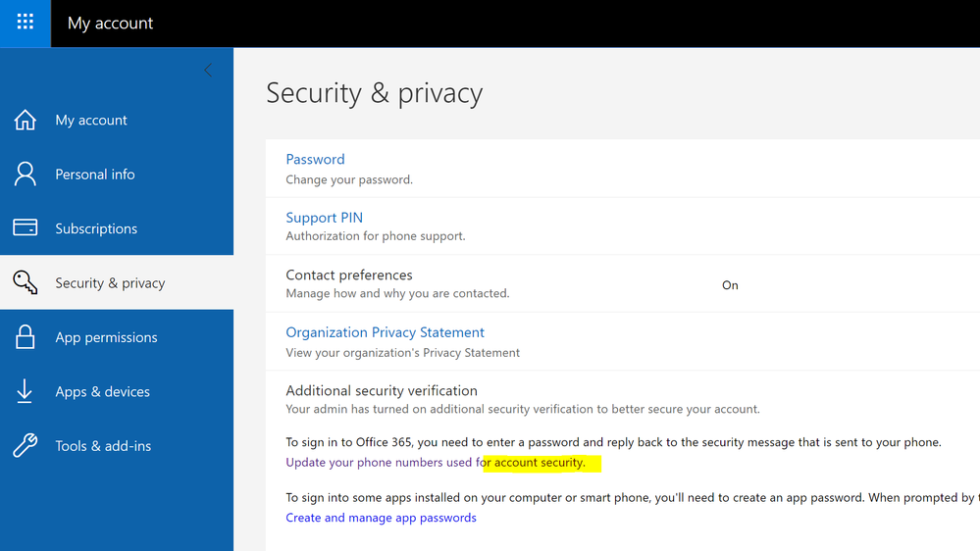Open App permissions section
The height and width of the screenshot is (551, 980).
coord(106,337)
